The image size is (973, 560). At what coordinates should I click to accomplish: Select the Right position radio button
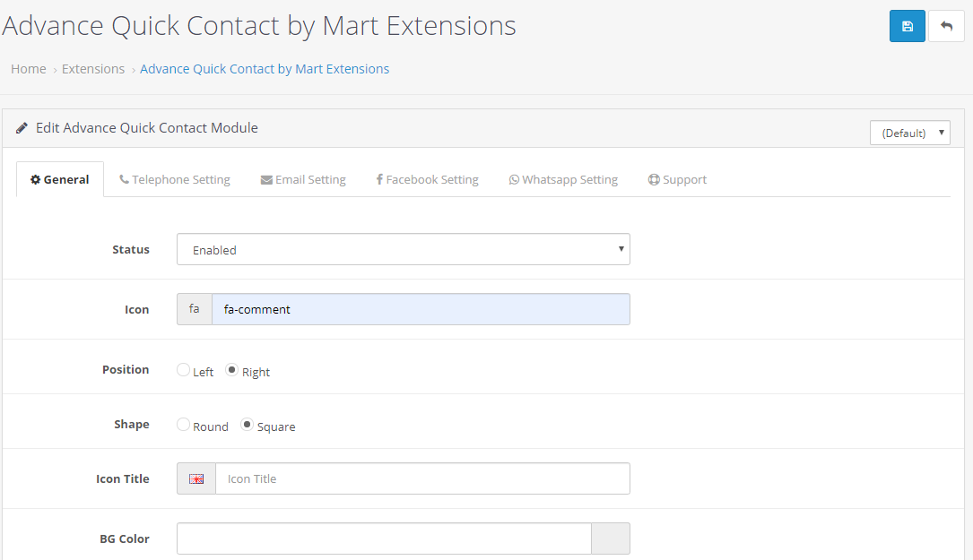click(x=231, y=370)
